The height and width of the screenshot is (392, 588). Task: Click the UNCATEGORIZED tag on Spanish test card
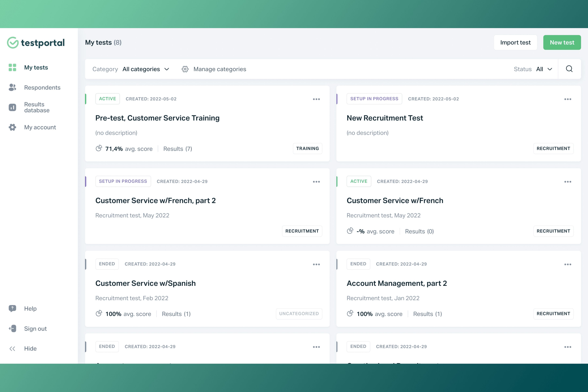tap(299, 314)
